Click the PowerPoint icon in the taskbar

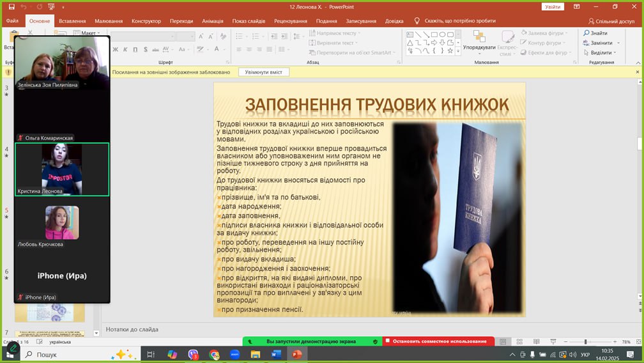296,354
